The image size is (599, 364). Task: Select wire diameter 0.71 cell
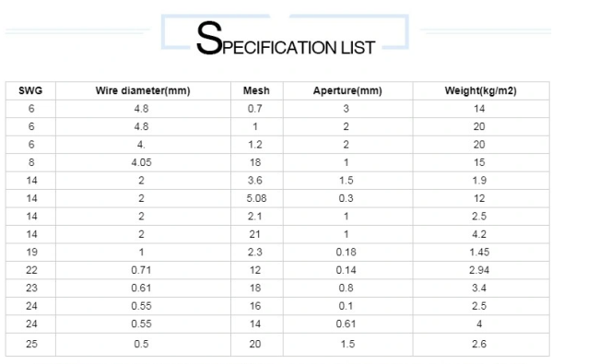[x=141, y=270]
